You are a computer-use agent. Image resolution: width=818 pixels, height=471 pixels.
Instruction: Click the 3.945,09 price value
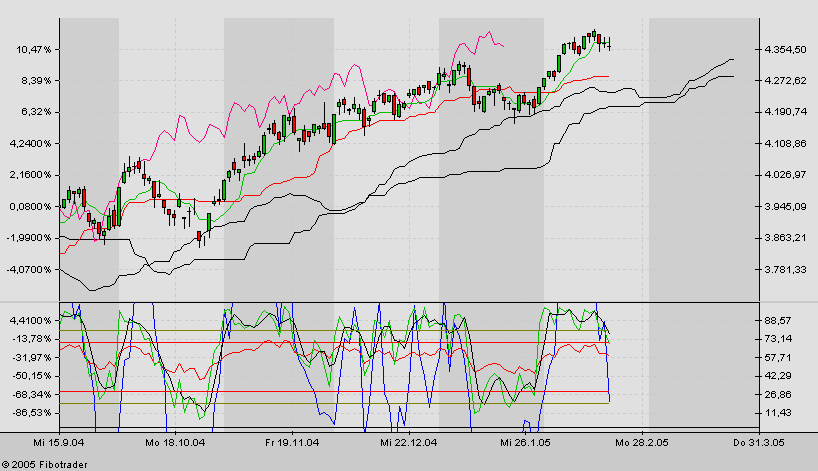pos(785,207)
